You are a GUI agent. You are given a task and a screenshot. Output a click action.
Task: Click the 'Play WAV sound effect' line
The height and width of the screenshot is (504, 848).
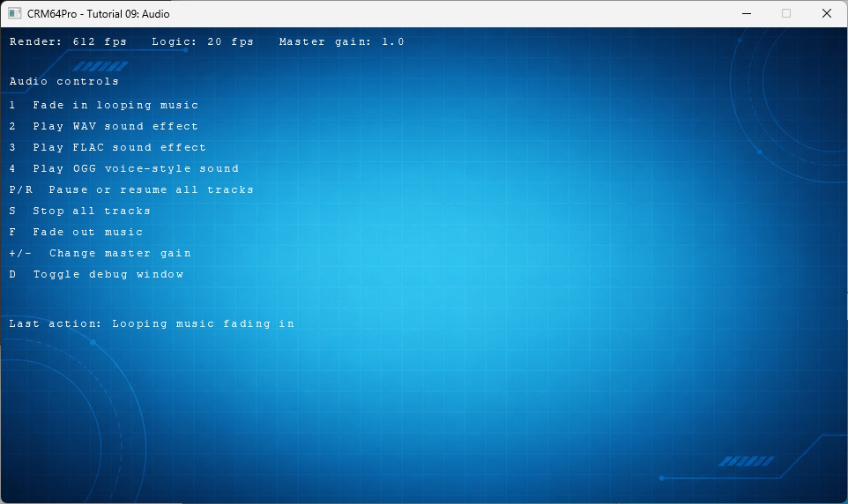104,126
